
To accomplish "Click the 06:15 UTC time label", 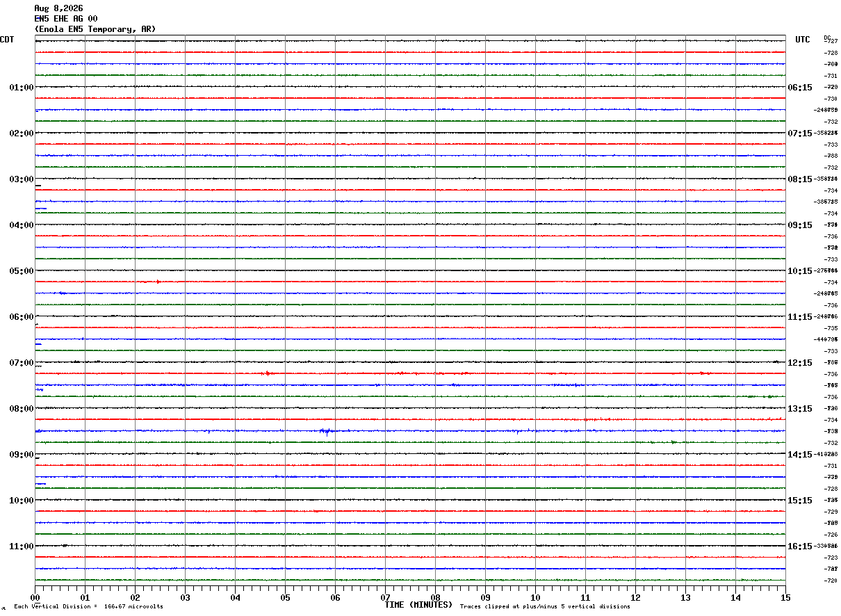I will pos(799,88).
